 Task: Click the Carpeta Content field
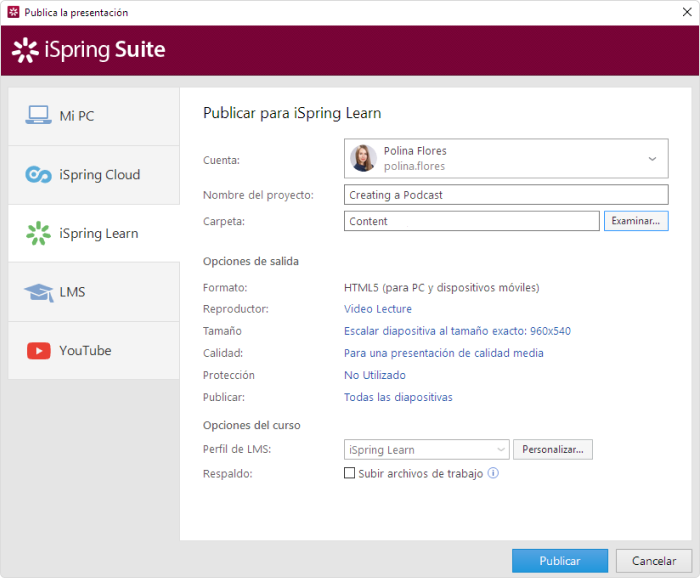pyautogui.click(x=471, y=221)
